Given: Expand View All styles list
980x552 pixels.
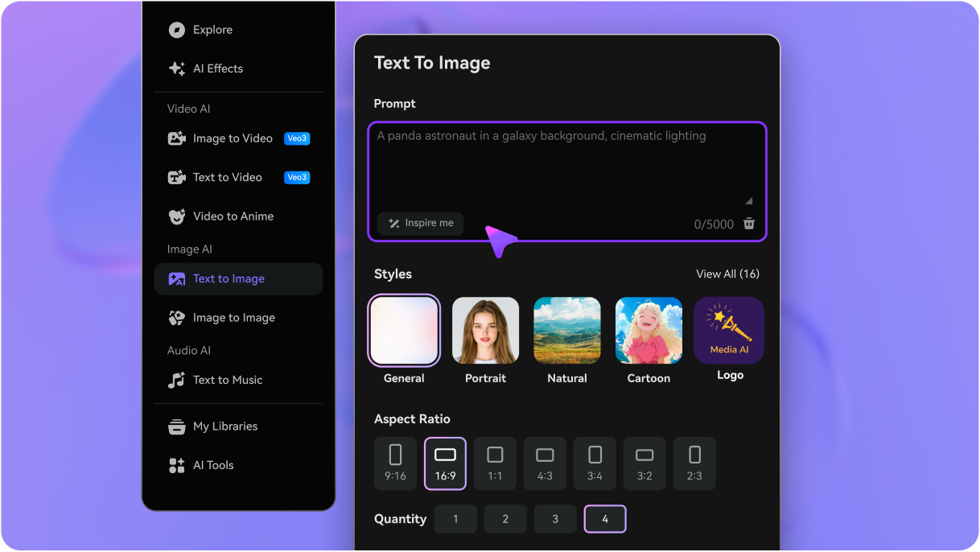Looking at the screenshot, I should click(x=727, y=274).
